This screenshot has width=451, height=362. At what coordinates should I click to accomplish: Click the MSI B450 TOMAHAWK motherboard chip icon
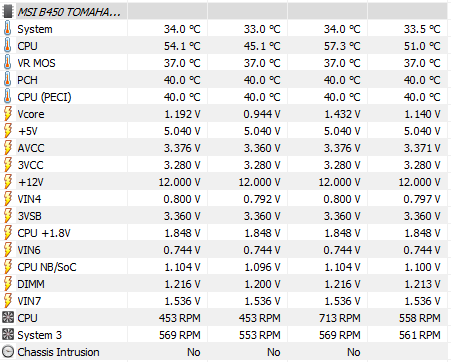coord(7,12)
